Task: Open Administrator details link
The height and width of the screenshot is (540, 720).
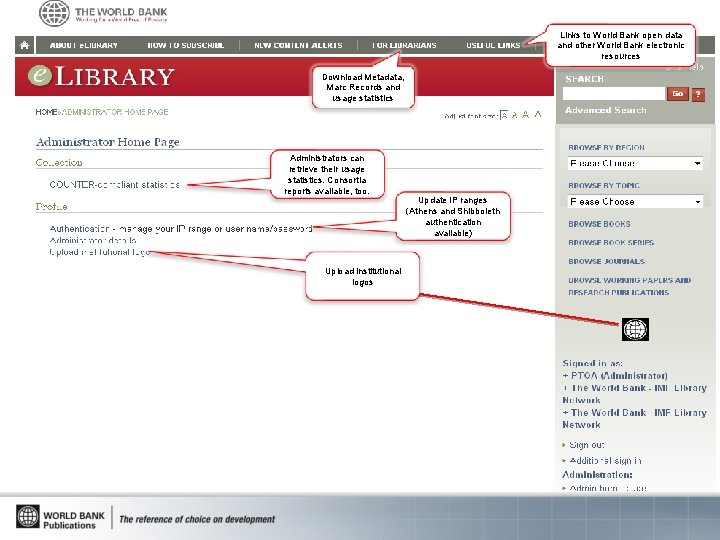Action: [93, 240]
